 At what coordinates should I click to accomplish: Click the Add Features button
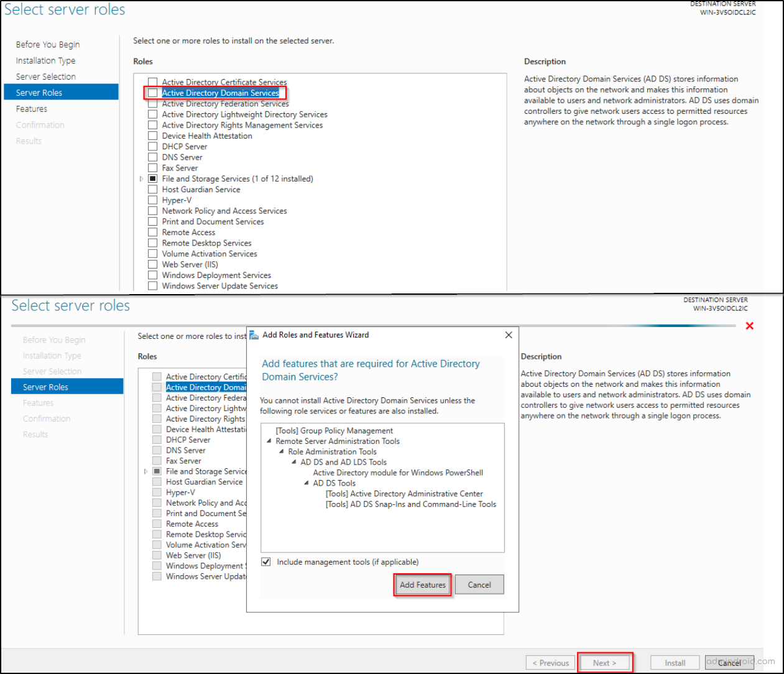[x=422, y=584]
